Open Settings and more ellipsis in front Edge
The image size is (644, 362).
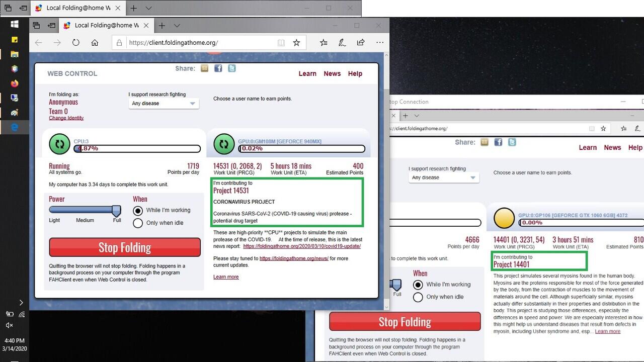click(x=379, y=43)
